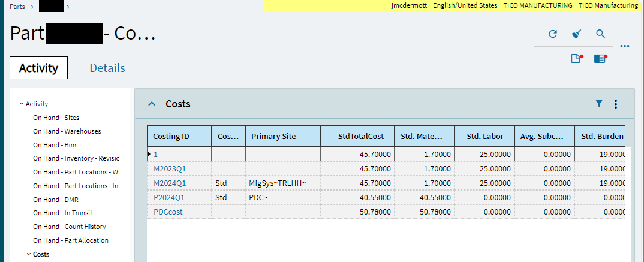This screenshot has width=644, height=262.
Task: Click the Costs grid filter icon
Action: tap(599, 104)
